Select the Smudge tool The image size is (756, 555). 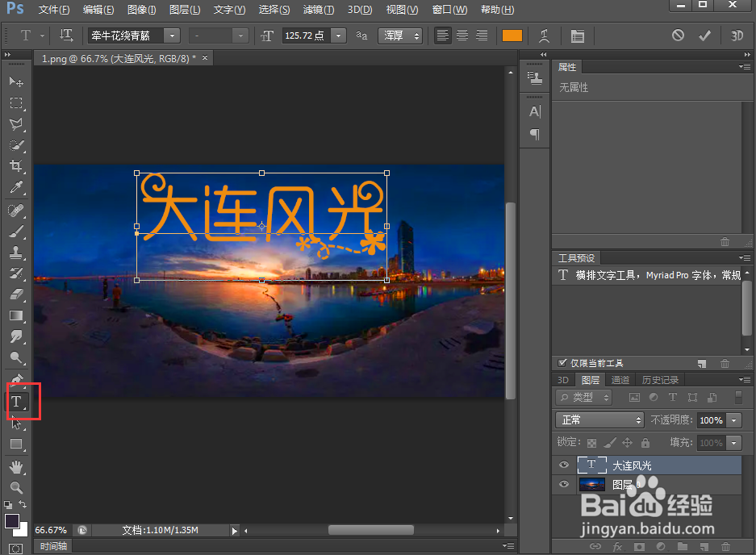(x=16, y=336)
